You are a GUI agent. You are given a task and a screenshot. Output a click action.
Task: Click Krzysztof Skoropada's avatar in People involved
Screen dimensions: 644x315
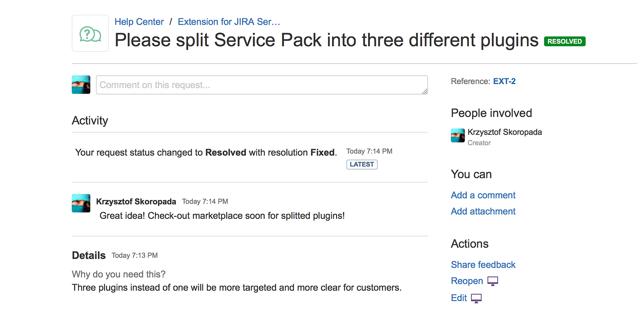(458, 136)
